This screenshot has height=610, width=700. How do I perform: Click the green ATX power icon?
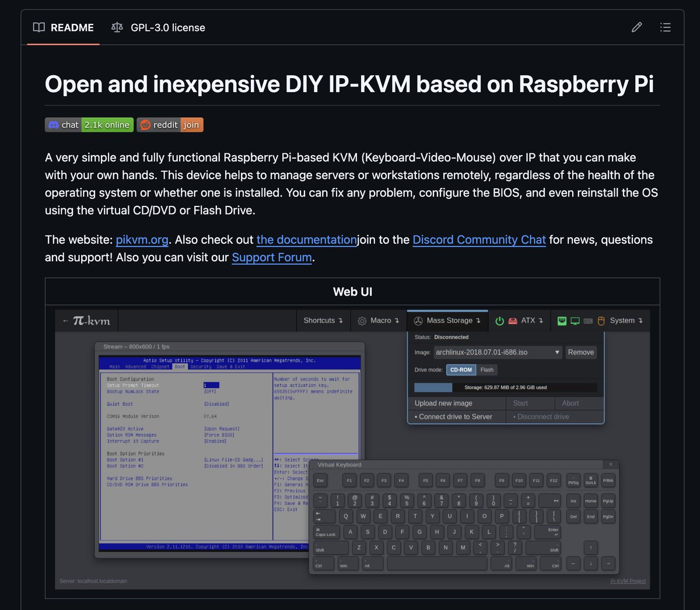(499, 321)
